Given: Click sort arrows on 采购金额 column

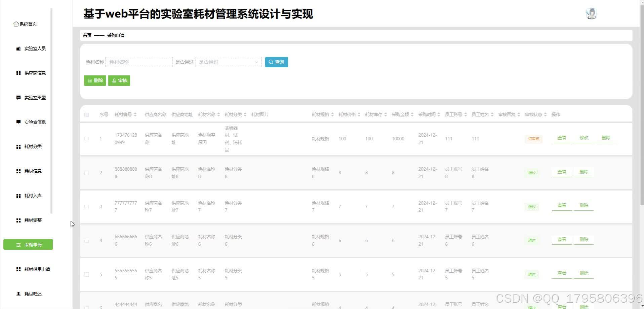Looking at the screenshot, I should [x=412, y=115].
